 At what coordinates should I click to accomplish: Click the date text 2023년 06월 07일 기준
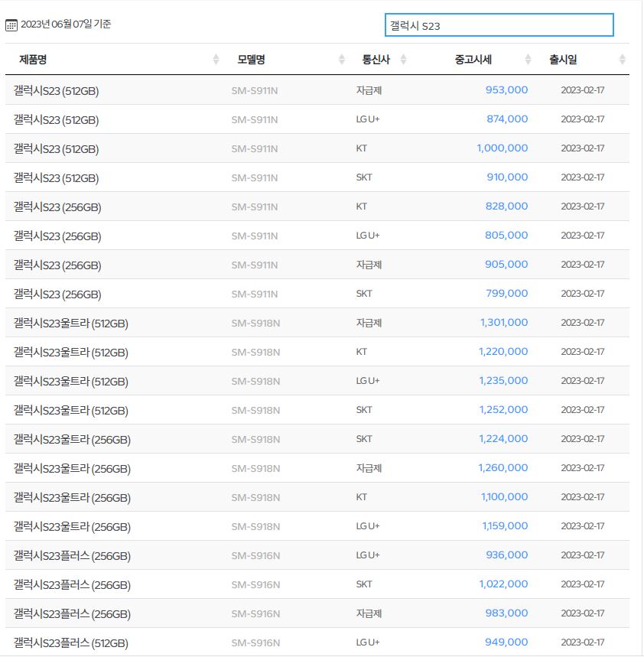click(66, 24)
